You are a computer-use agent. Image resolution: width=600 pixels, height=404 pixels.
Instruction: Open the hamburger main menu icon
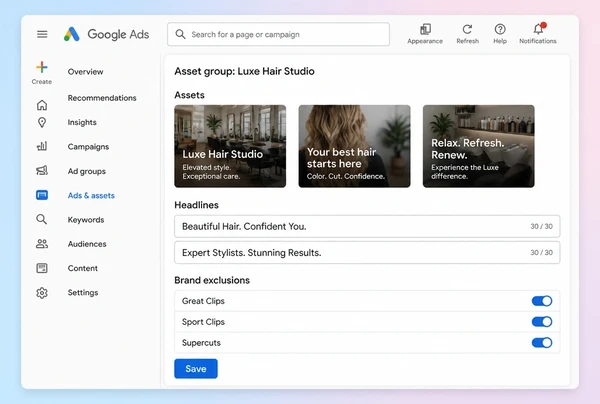pyautogui.click(x=42, y=34)
